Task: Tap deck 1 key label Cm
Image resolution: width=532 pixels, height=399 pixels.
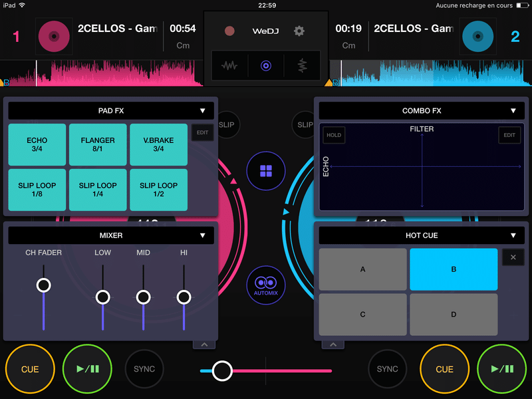Action: pos(183,45)
